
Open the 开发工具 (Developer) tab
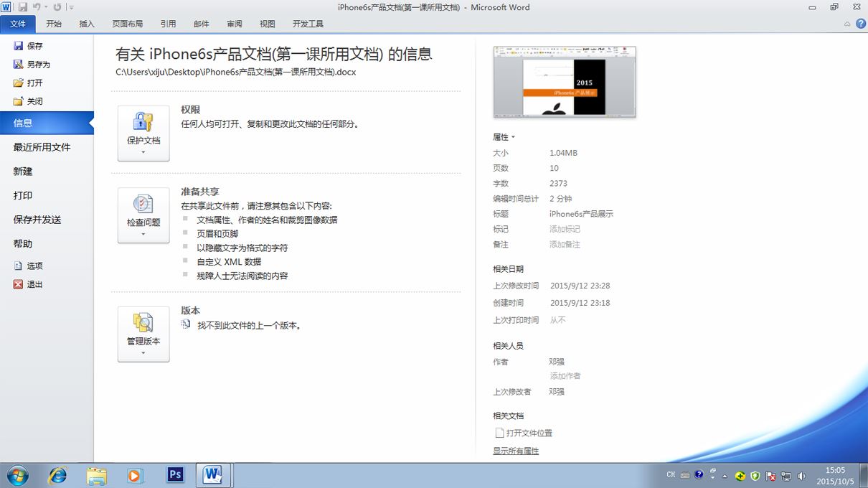tap(308, 24)
